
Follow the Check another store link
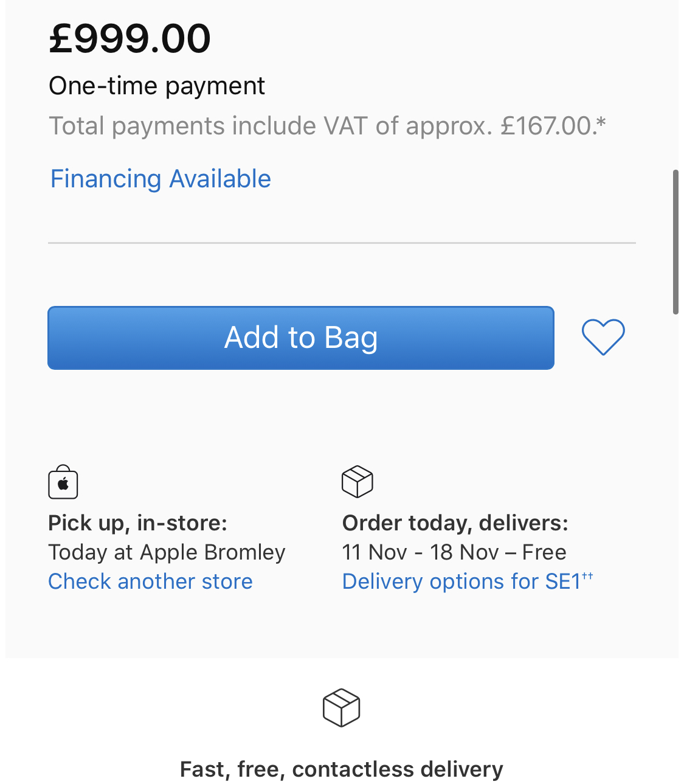click(150, 581)
